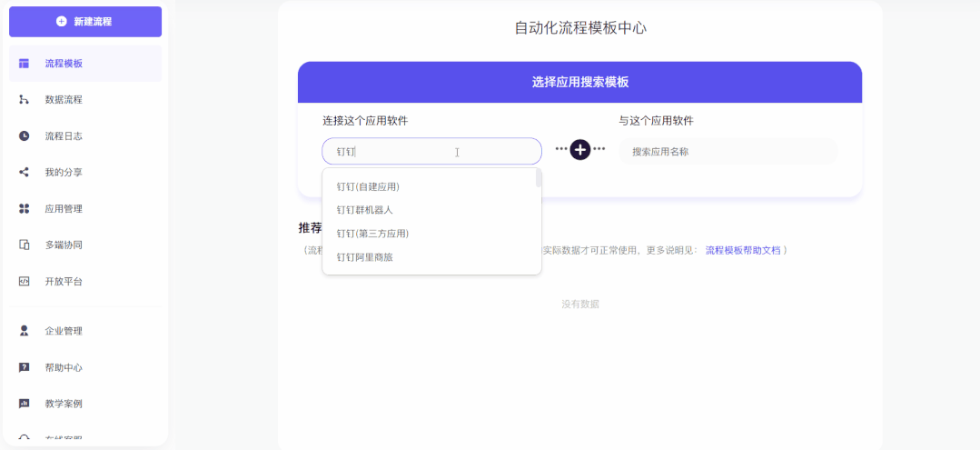The image size is (980, 450).
Task: Click the 教学案例 chart icon
Action: 25,404
